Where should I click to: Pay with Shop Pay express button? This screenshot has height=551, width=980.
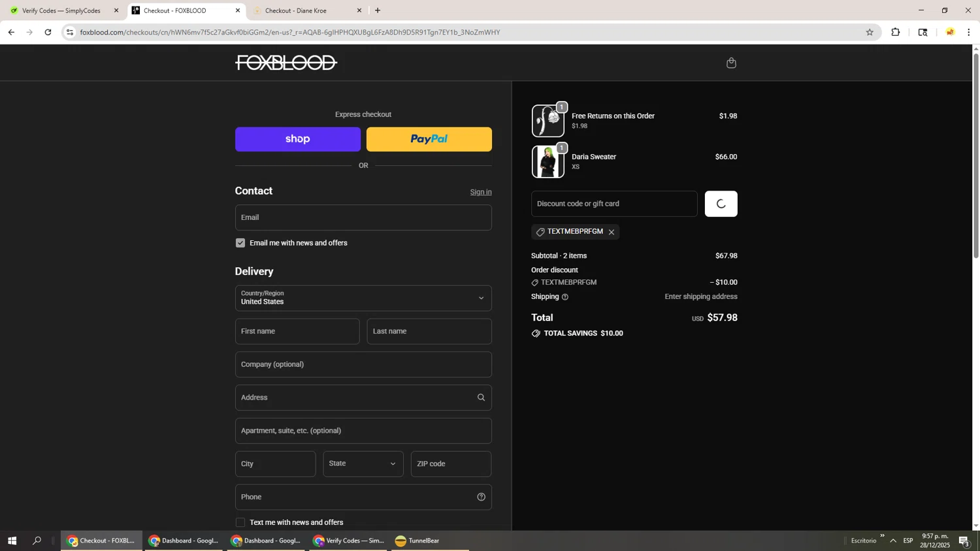click(x=298, y=139)
